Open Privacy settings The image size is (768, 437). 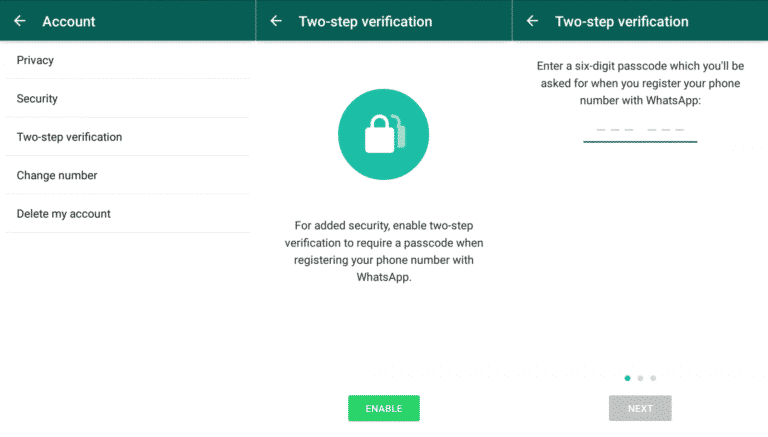[x=127, y=60]
